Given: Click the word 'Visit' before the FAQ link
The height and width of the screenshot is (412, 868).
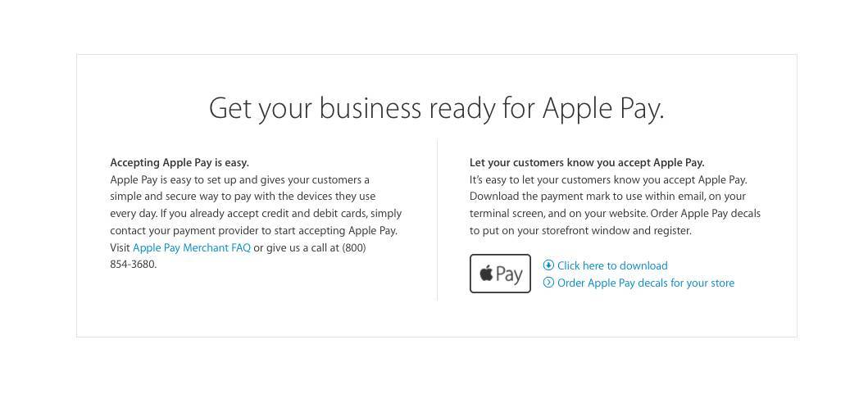Looking at the screenshot, I should 120,247.
